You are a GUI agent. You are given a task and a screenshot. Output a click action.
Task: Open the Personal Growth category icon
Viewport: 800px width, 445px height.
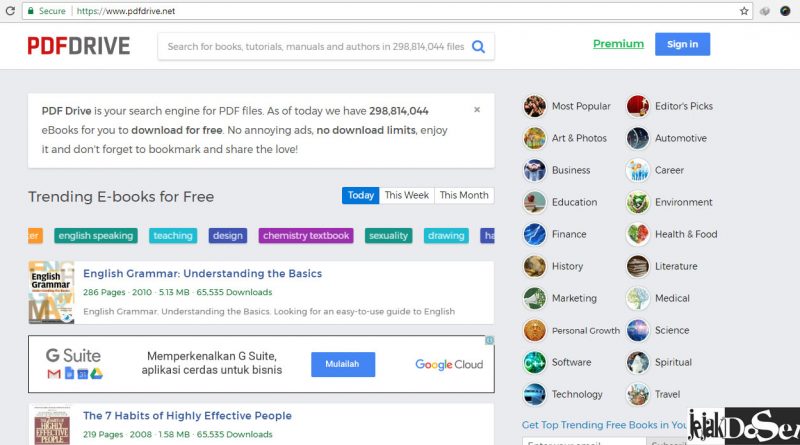535,331
